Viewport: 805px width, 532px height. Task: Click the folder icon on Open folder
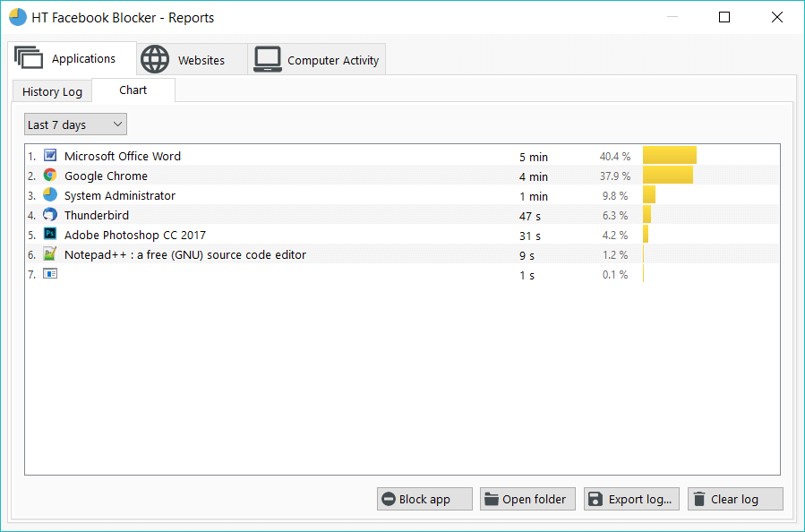click(492, 499)
